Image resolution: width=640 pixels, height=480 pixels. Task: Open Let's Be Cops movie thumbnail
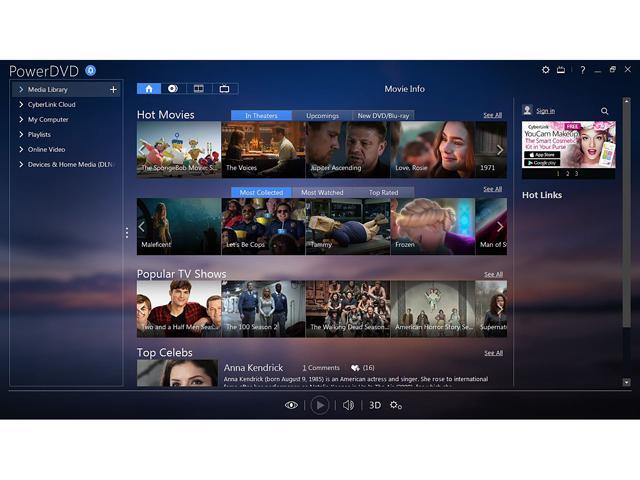263,227
